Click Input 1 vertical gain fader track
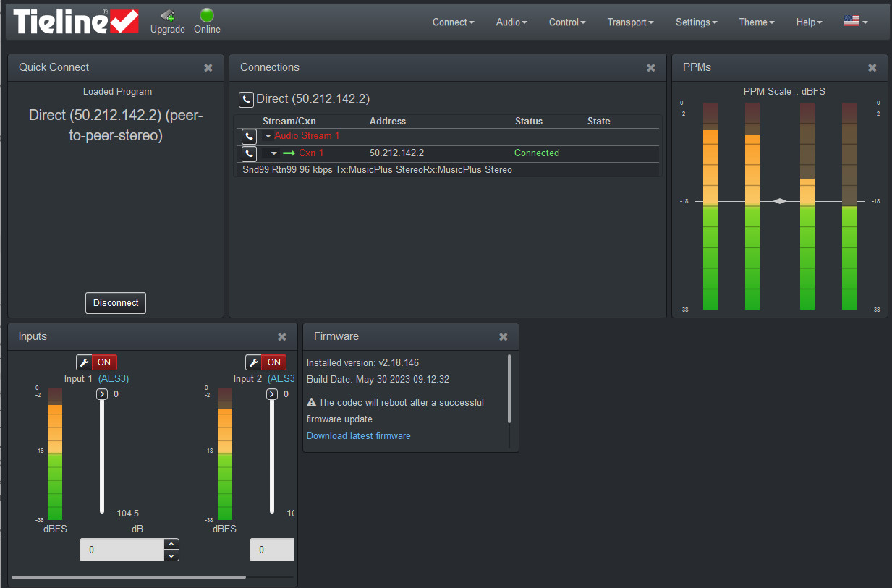The image size is (892, 588). (x=102, y=456)
